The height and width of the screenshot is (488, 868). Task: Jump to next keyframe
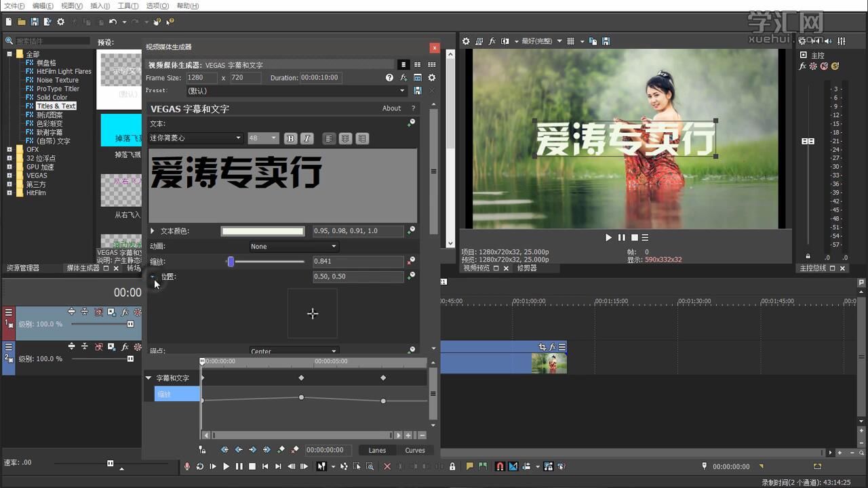click(x=252, y=449)
